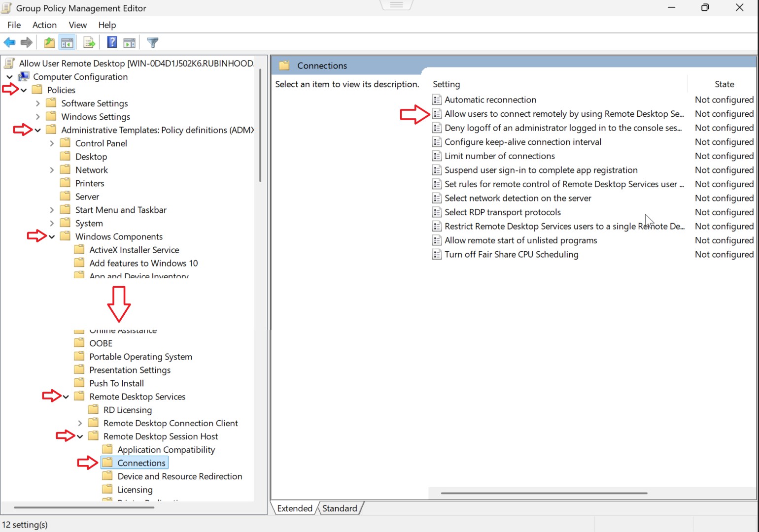759x532 pixels.
Task: Click the Group Policy Management Editor title icon
Action: tap(6, 8)
